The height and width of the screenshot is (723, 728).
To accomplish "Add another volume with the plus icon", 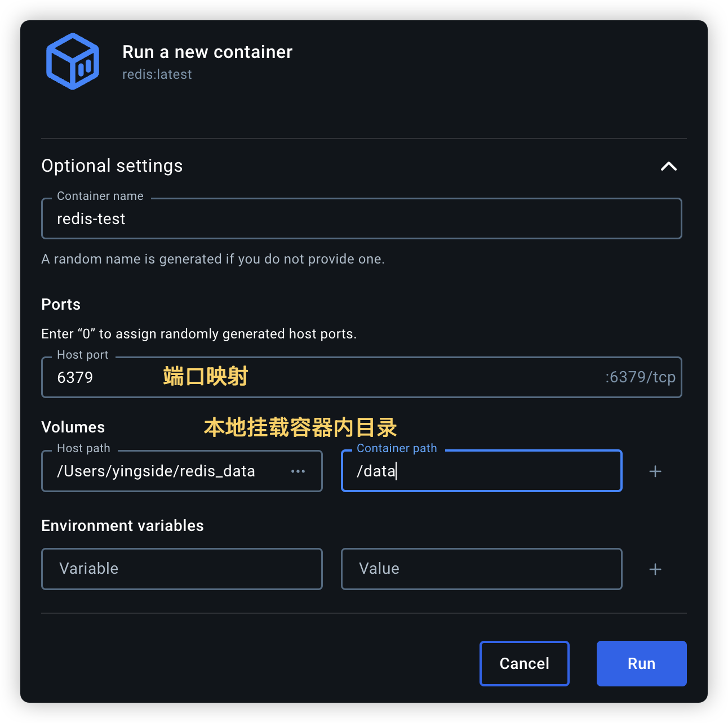I will [x=655, y=471].
